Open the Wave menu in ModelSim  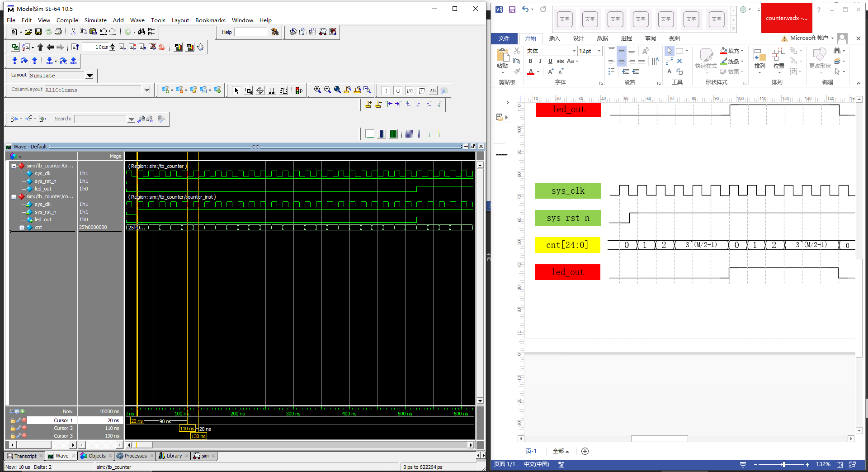(137, 20)
